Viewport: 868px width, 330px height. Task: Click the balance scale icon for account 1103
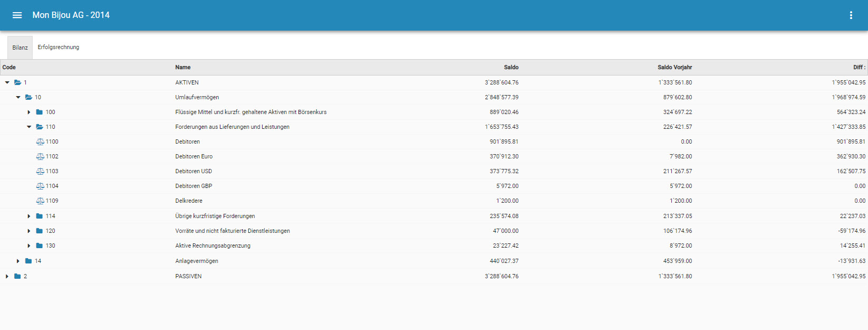point(40,171)
